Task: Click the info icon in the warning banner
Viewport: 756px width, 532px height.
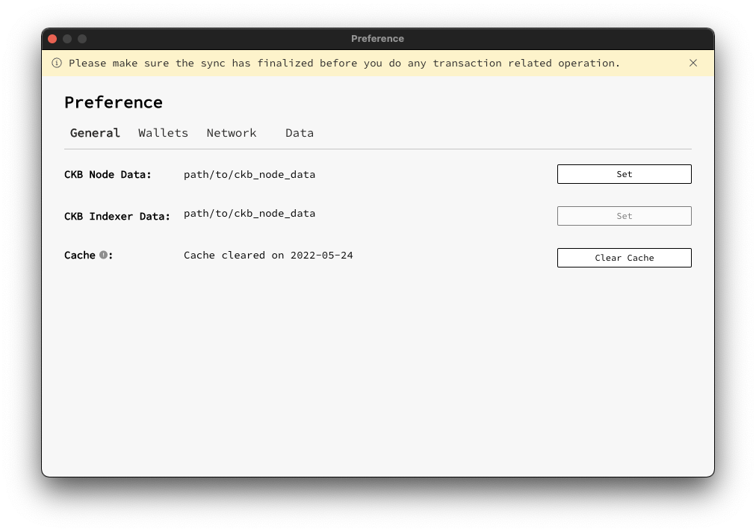Action: pyautogui.click(x=56, y=63)
